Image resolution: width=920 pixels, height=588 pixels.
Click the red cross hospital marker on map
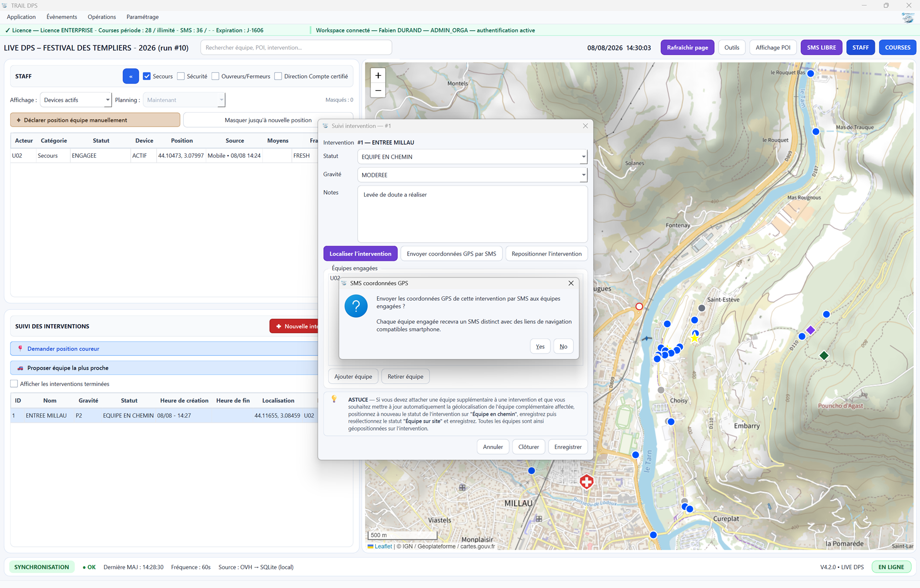(x=586, y=482)
